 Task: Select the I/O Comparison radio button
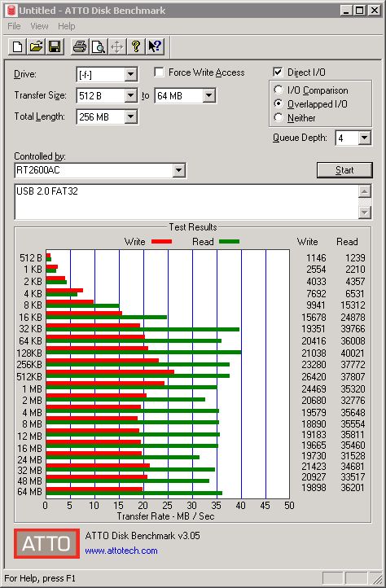coord(279,90)
